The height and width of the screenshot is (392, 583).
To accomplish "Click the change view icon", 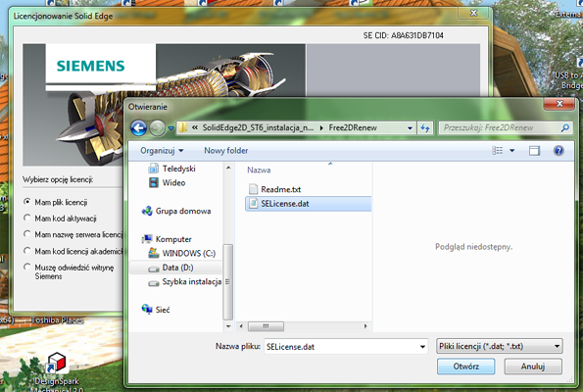I will coord(497,151).
